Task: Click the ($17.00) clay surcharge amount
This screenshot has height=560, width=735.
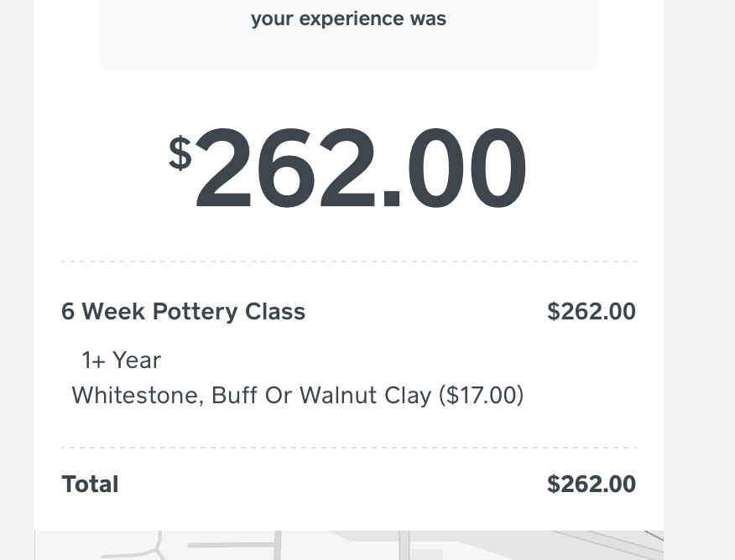Action: (482, 395)
